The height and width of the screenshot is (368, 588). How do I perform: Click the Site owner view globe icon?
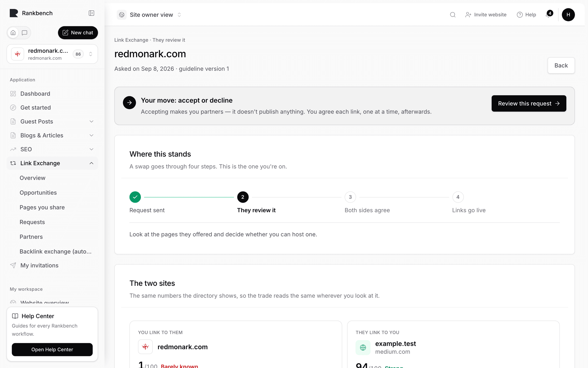pyautogui.click(x=122, y=15)
